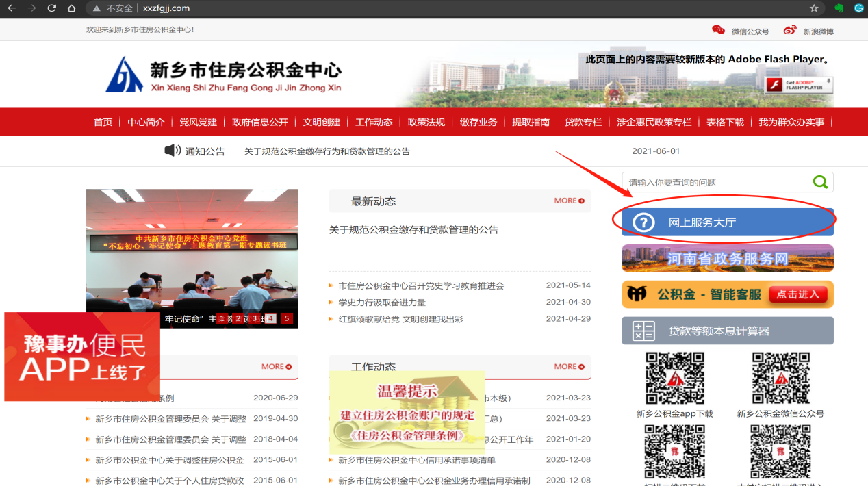Open 贷款等额本息计算器 calculator
Viewport: 868px width, 486px height.
(727, 331)
